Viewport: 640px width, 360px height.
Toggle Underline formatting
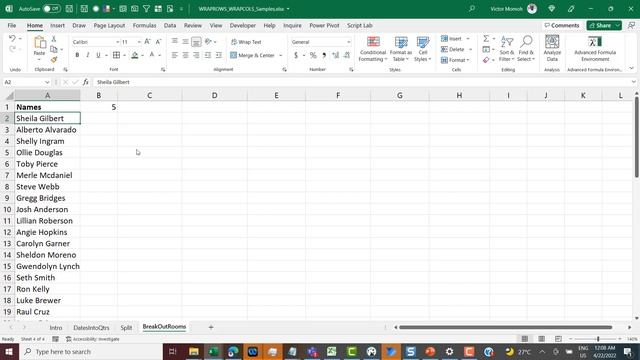(x=98, y=55)
